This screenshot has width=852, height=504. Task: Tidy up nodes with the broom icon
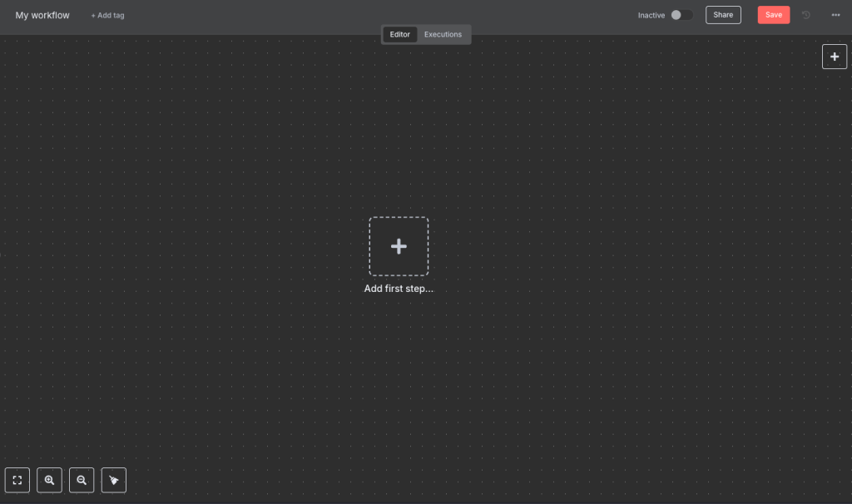[x=114, y=480]
